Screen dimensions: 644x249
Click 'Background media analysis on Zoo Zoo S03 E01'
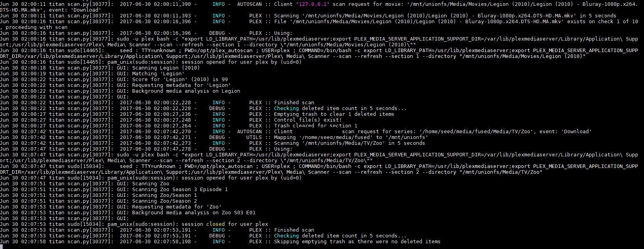pyautogui.click(x=194, y=213)
